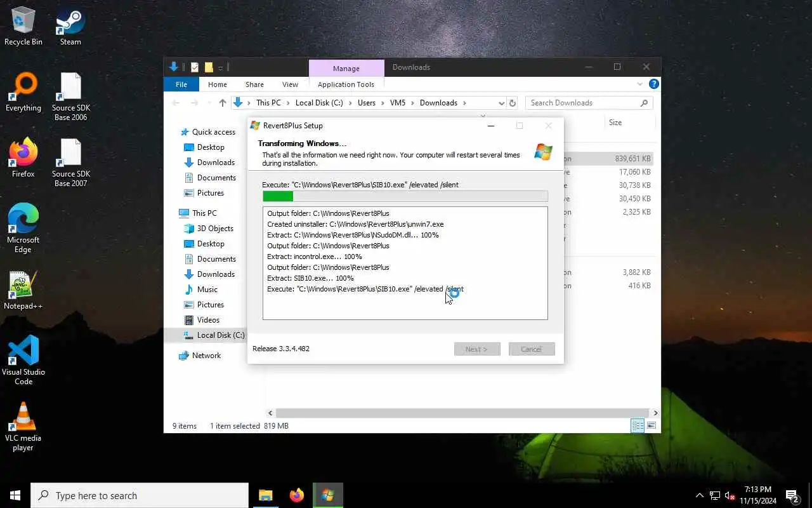Launch the Microsoft Edge desktop shortcut
Viewport: 812px width, 508px height.
click(x=23, y=229)
